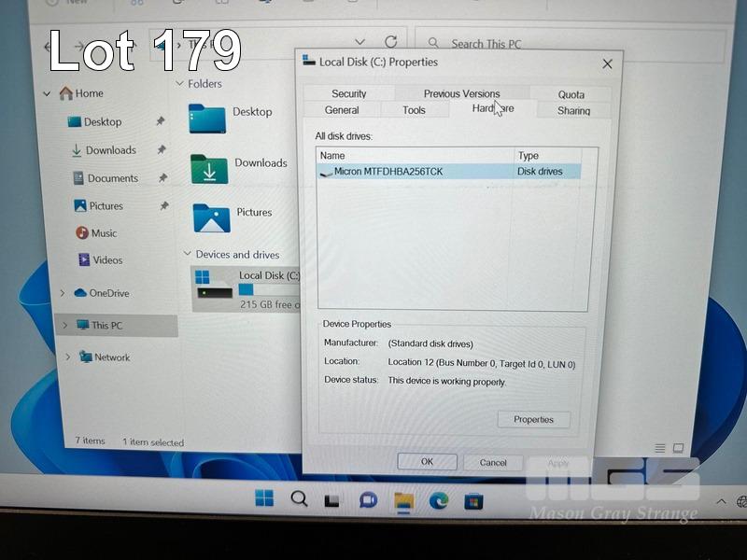Launch Microsoft Edge from the taskbar

click(439, 501)
